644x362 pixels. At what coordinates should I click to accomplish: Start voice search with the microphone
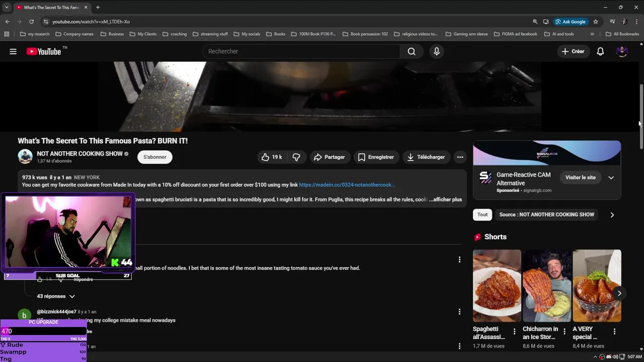[437, 51]
